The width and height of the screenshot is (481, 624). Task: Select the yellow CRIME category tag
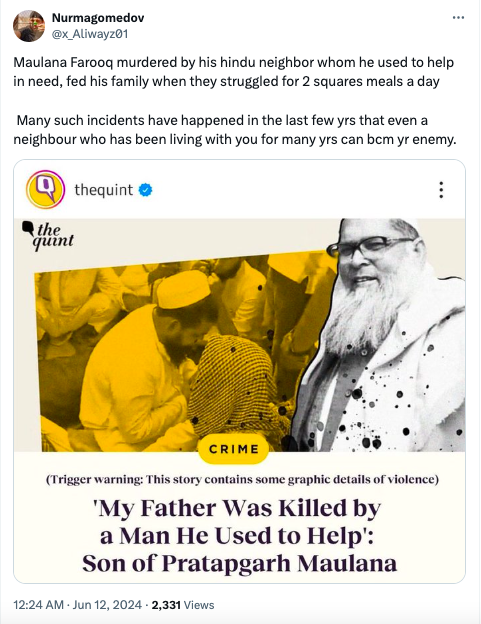click(x=234, y=449)
